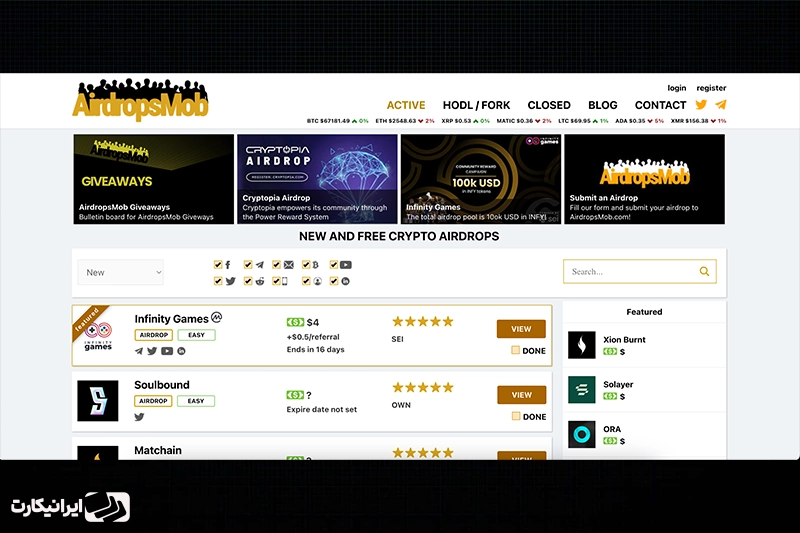Click the XMR $156.38 ticker entry

coord(698,121)
